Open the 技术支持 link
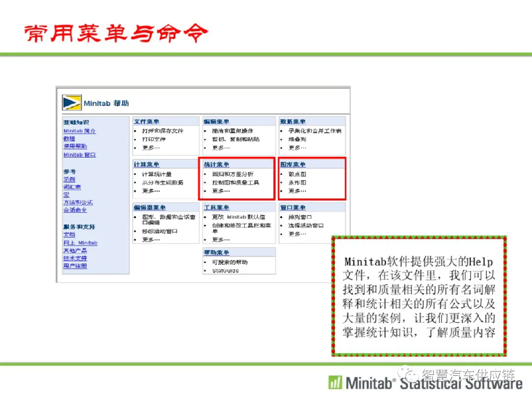The width and height of the screenshot is (532, 399). (75, 259)
